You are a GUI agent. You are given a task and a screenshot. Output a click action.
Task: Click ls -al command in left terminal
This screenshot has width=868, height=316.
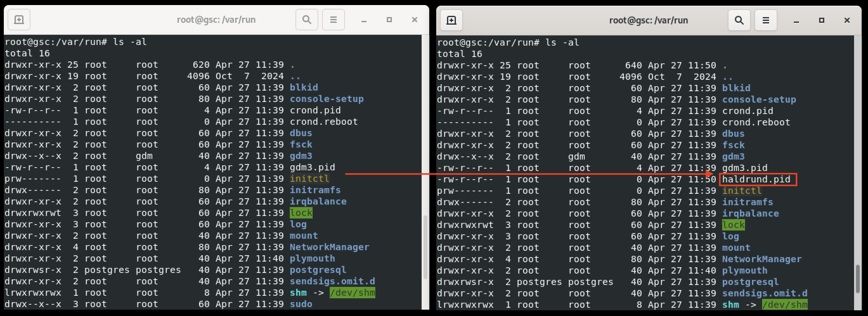click(x=129, y=42)
